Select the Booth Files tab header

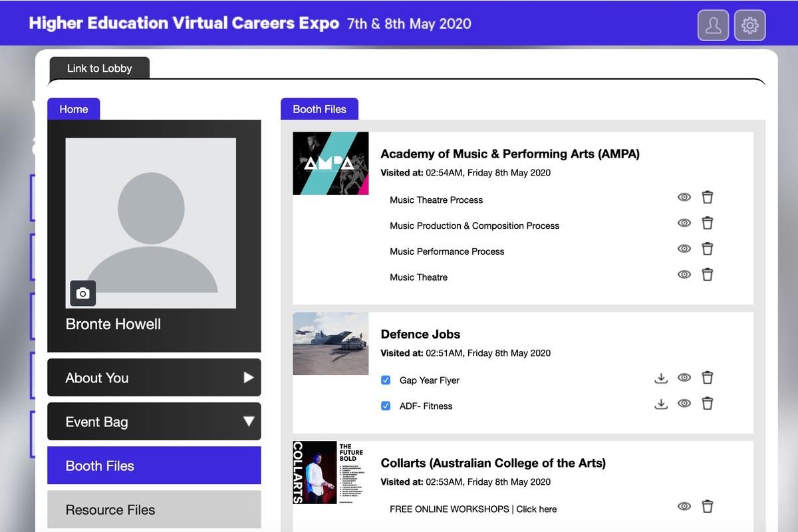[319, 109]
